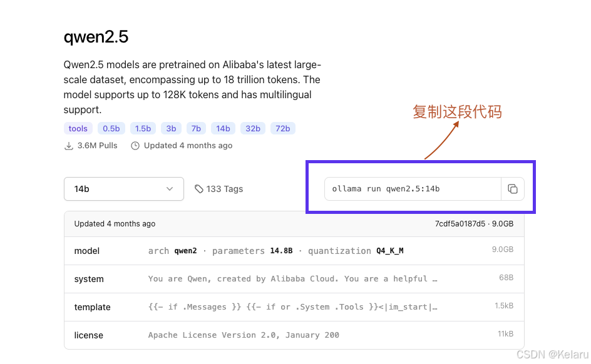Click the 7cdf5a0187d5 · 9.0GB digest text
Screen dimensions: 591x364
pos(474,224)
